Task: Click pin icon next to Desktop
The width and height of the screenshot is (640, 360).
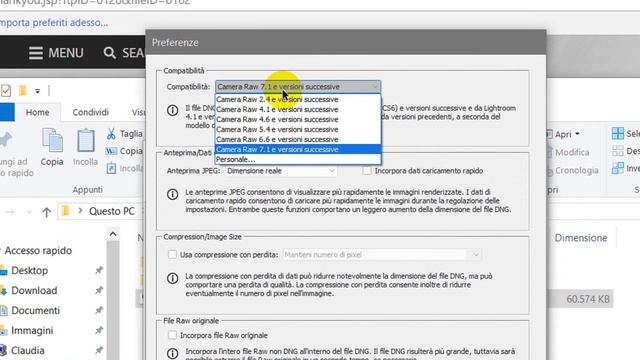Action: tap(99, 271)
